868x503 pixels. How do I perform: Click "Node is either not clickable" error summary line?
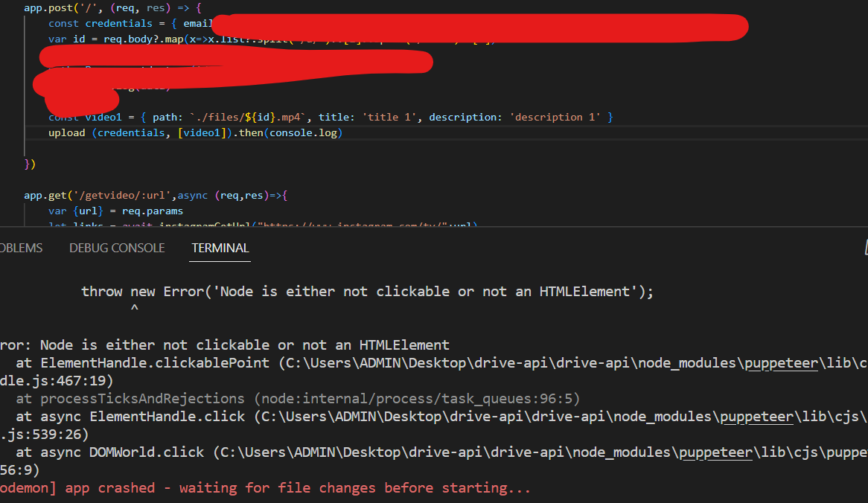click(225, 345)
